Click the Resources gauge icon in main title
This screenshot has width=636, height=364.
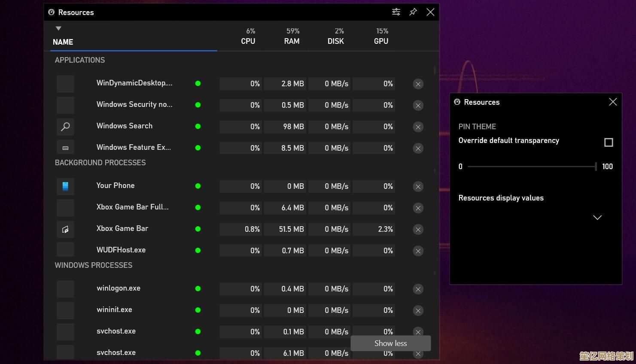(52, 12)
